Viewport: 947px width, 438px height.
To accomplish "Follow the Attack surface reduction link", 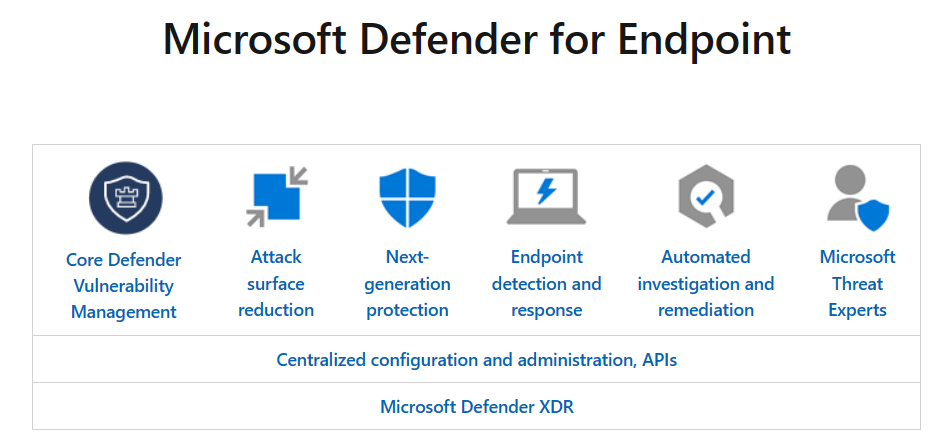I will (x=276, y=283).
